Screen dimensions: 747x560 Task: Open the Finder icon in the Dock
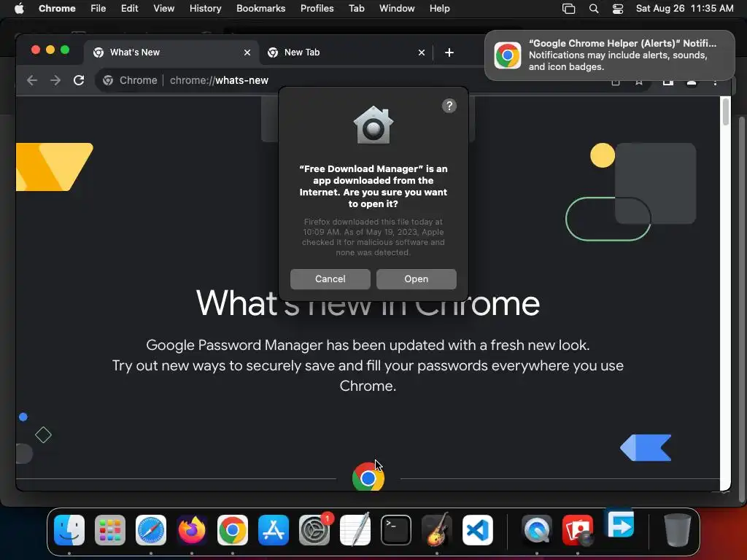(69, 530)
